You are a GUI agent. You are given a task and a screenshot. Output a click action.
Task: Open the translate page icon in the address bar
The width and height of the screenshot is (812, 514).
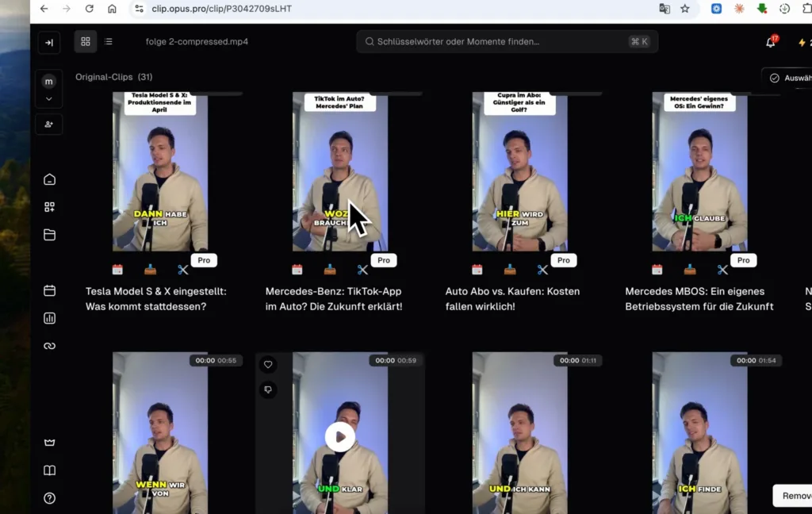tap(665, 9)
